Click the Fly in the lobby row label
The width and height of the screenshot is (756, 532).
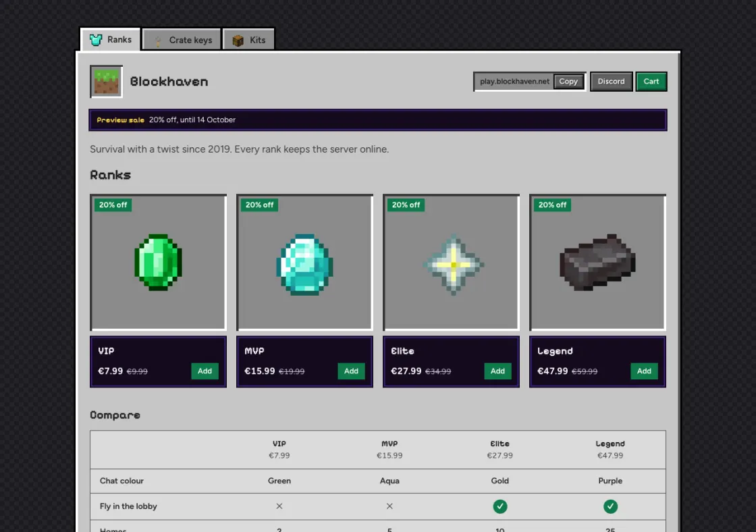(x=128, y=506)
